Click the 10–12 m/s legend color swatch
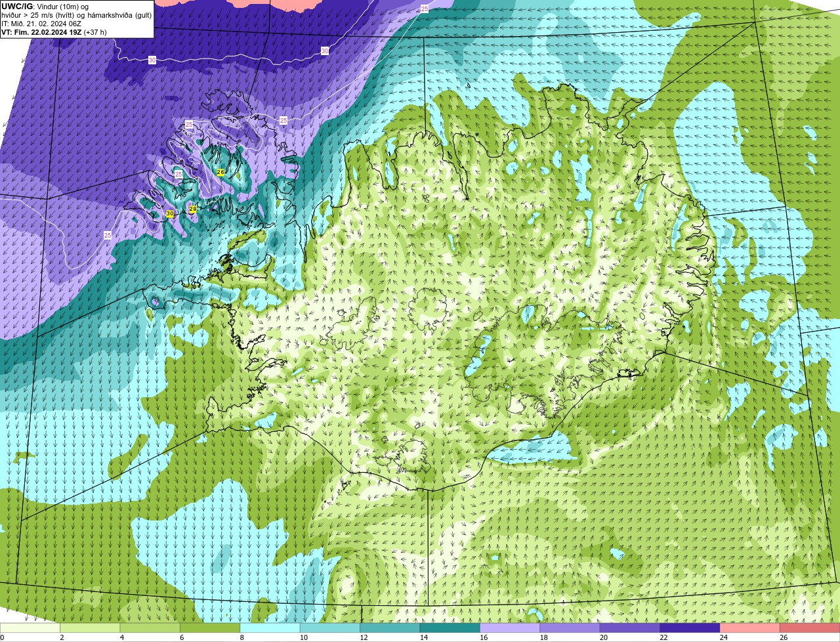This screenshot has width=840, height=642. (330, 628)
